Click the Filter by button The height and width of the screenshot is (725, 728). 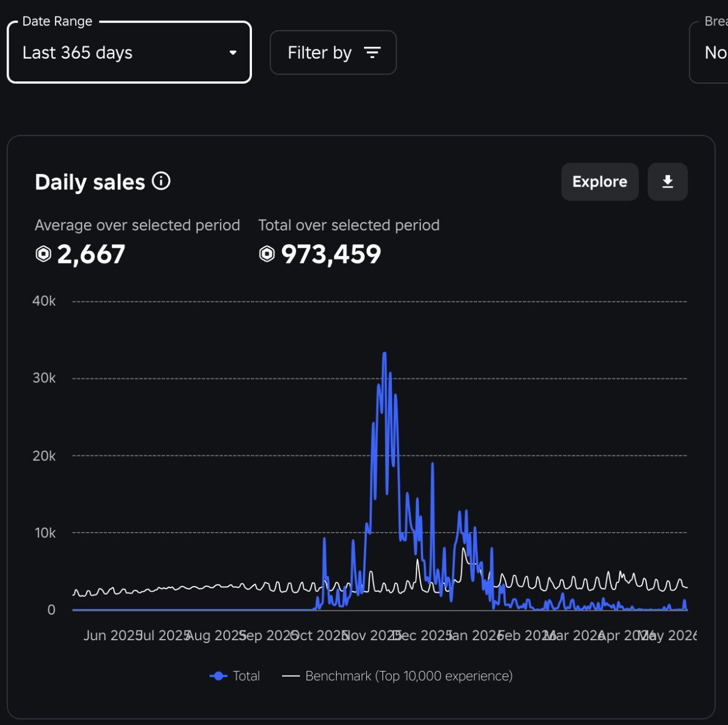click(x=333, y=52)
